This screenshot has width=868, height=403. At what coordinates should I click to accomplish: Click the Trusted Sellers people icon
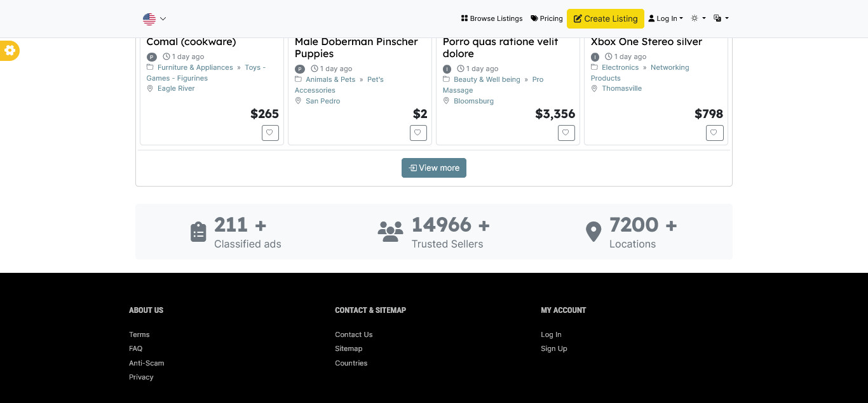tap(390, 232)
